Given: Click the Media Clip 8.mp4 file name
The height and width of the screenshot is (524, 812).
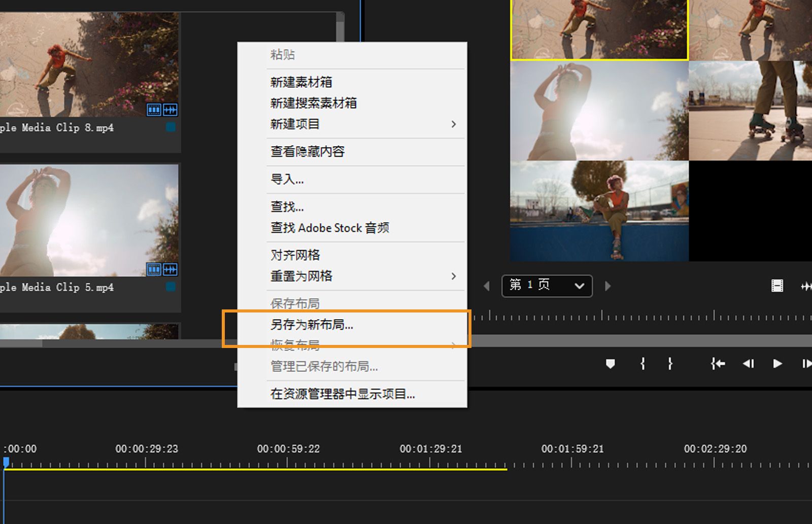Looking at the screenshot, I should (x=57, y=128).
